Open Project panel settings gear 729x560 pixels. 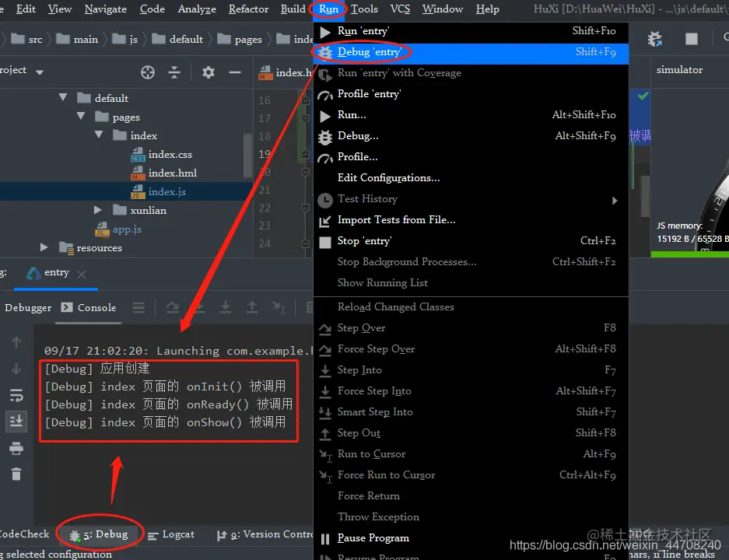click(x=208, y=72)
